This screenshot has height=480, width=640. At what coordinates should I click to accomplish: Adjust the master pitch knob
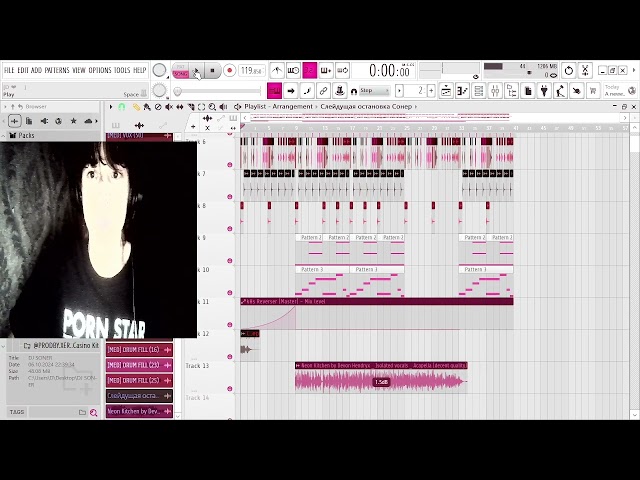click(x=159, y=90)
